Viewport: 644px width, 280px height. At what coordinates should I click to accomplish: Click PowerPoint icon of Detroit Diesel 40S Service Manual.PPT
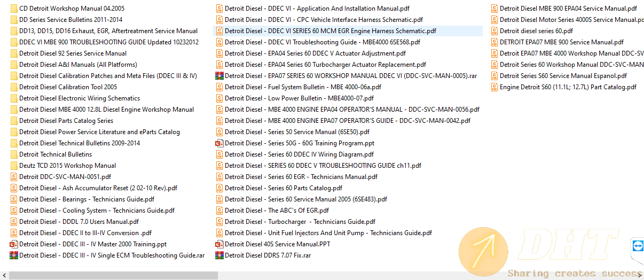coord(219,244)
